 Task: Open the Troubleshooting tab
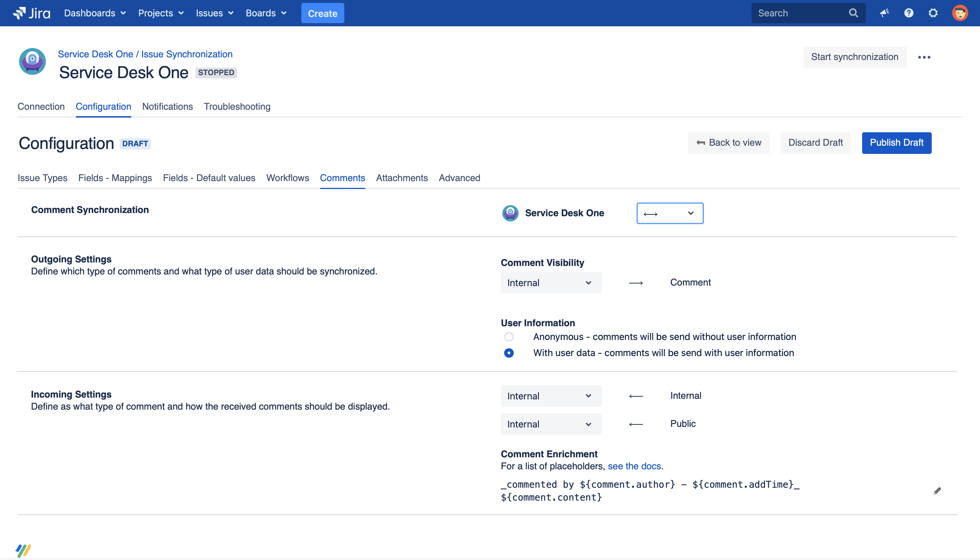(x=237, y=106)
